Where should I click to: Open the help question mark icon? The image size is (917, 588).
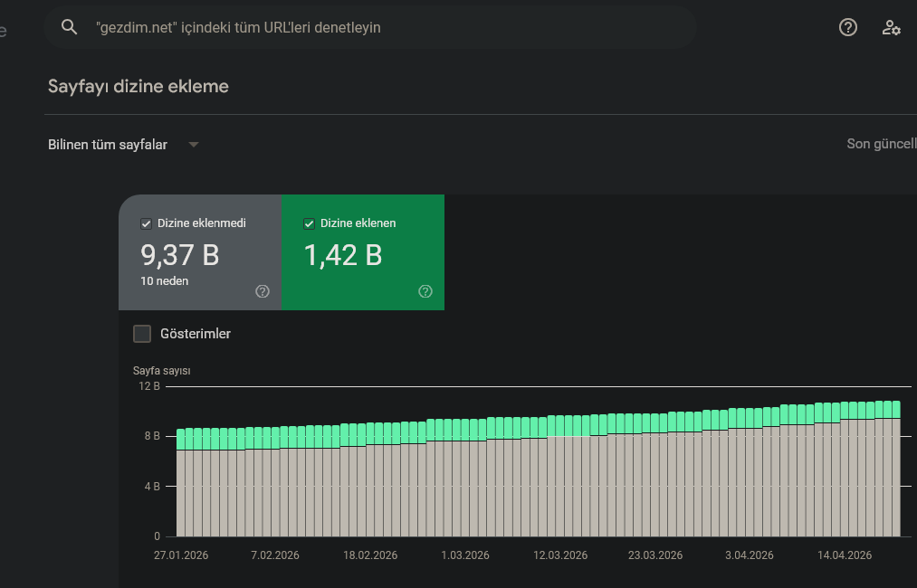coord(848,27)
